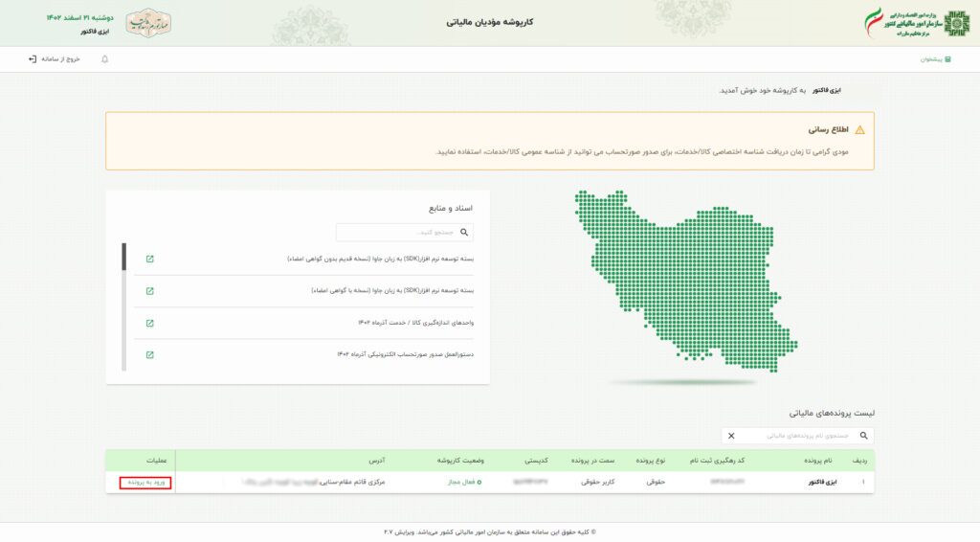
Task: Clear the tax files search with X icon
Action: tap(731, 436)
